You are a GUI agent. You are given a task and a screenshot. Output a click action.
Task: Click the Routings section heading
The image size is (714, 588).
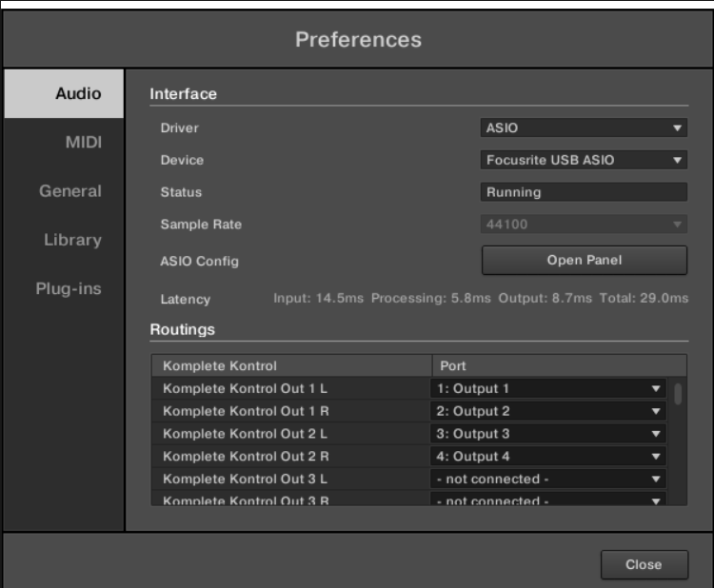point(182,329)
